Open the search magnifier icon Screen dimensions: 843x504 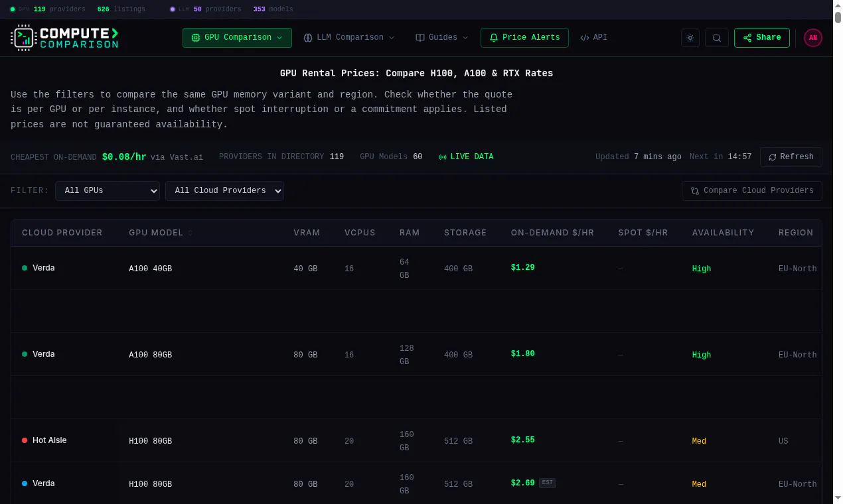pos(717,38)
